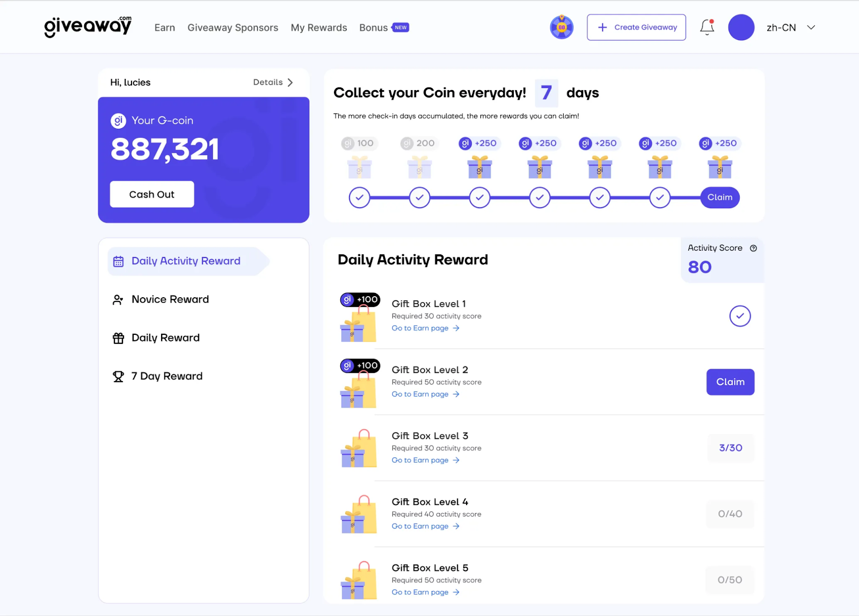Click the gift box icon for Gift Box Level 2
859x616 pixels.
358,390
